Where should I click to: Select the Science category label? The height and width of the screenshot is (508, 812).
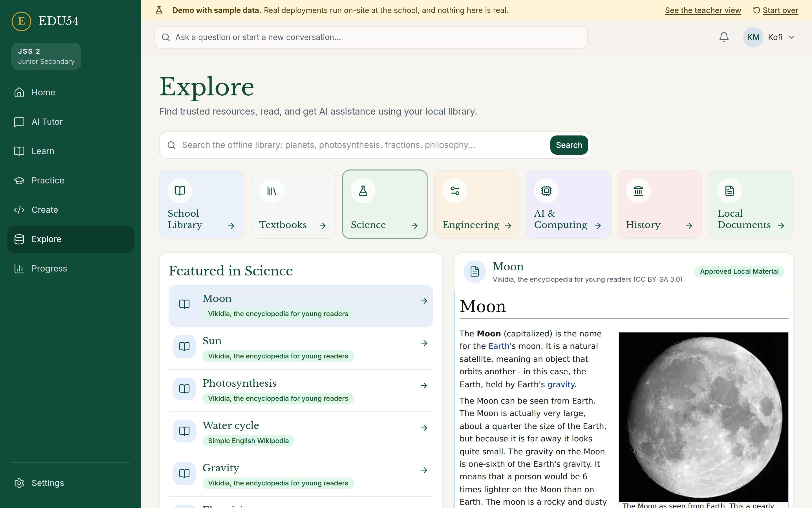click(368, 225)
